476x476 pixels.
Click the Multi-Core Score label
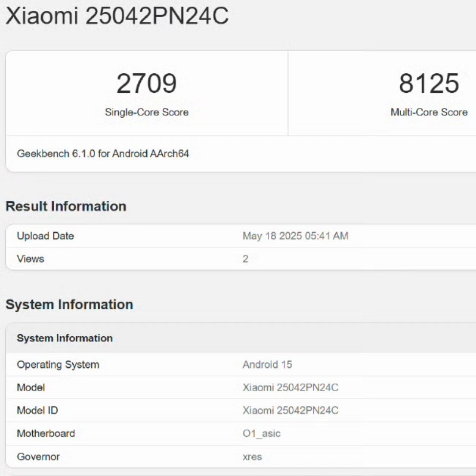[x=429, y=112]
